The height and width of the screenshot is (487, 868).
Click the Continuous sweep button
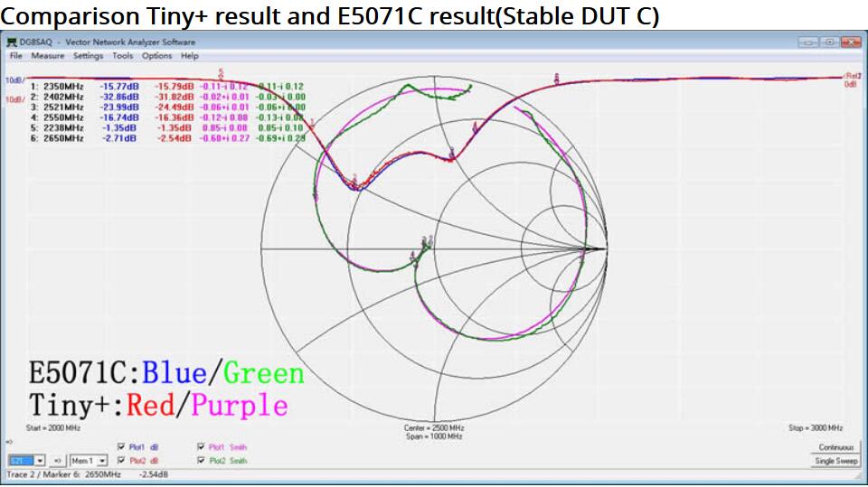point(835,447)
